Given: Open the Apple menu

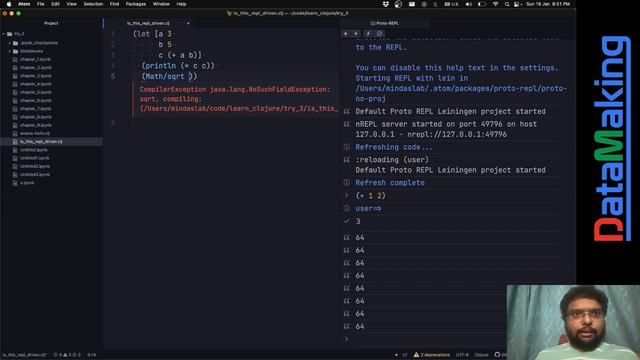Looking at the screenshot, I should coord(9,4).
